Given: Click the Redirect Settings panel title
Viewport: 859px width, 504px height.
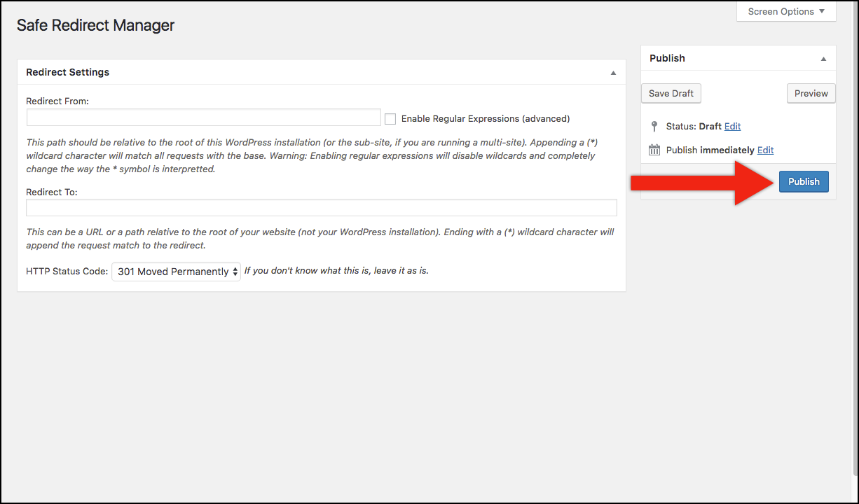Looking at the screenshot, I should point(67,72).
